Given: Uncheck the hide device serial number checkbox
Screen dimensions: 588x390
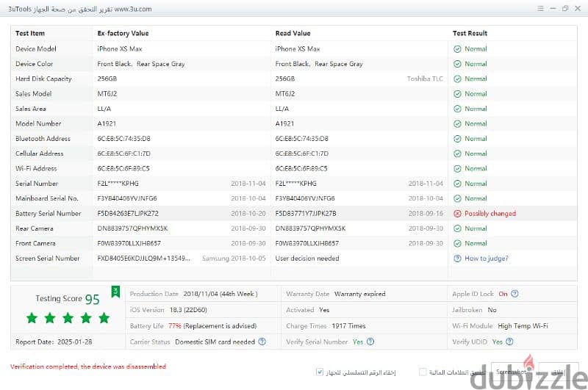Looking at the screenshot, I should 320,372.
